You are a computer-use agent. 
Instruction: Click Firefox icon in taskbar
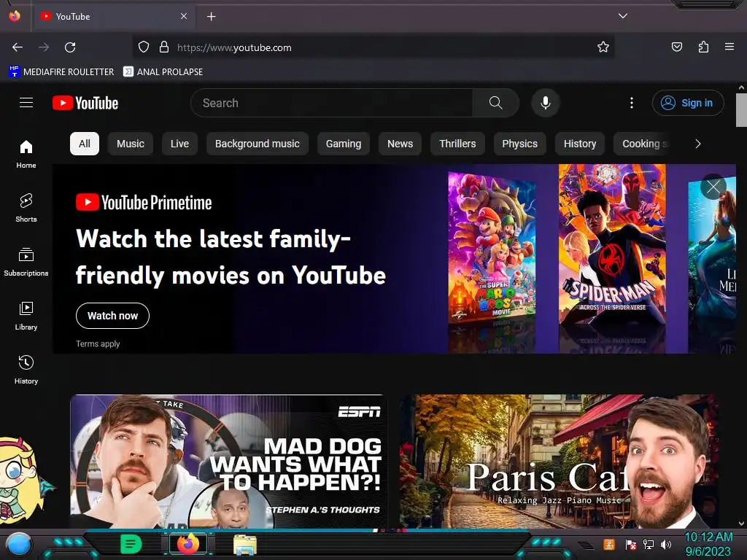click(188, 544)
